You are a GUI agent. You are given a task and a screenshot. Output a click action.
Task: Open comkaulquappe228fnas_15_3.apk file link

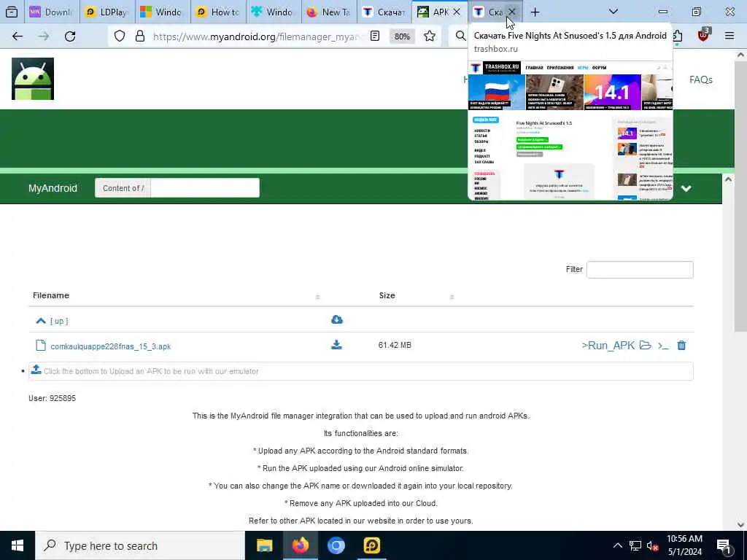point(111,346)
